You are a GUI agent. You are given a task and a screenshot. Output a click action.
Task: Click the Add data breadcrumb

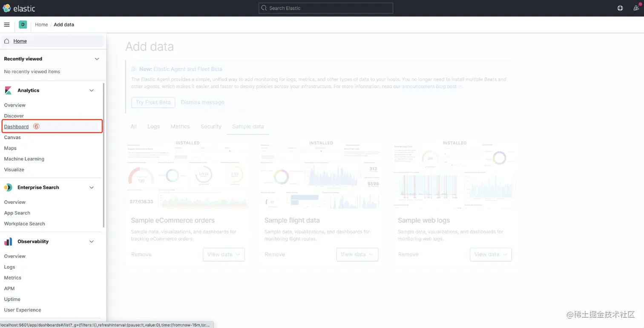click(x=64, y=25)
